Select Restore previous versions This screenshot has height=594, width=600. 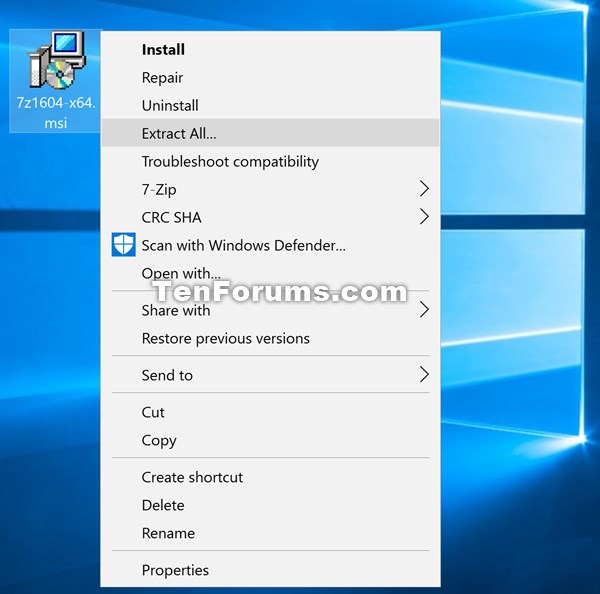tap(270, 338)
